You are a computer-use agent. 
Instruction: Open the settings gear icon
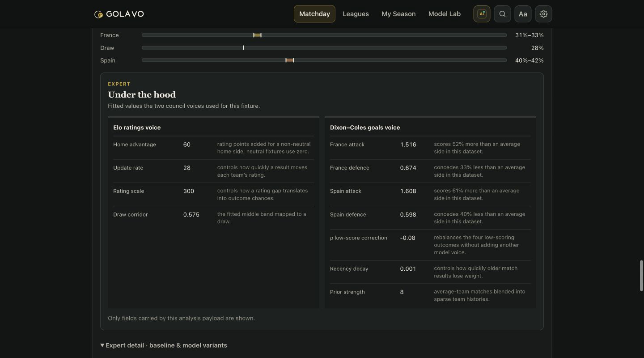click(x=543, y=14)
